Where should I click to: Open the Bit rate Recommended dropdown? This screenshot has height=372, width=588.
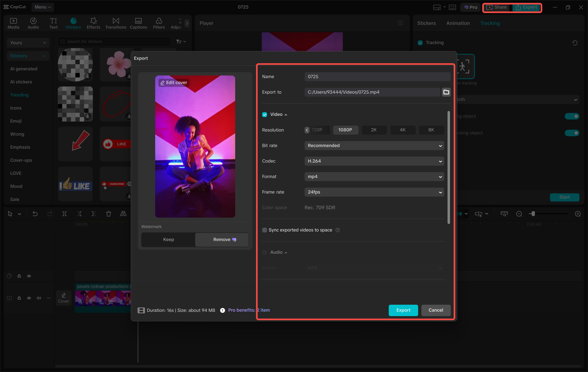tap(374, 145)
